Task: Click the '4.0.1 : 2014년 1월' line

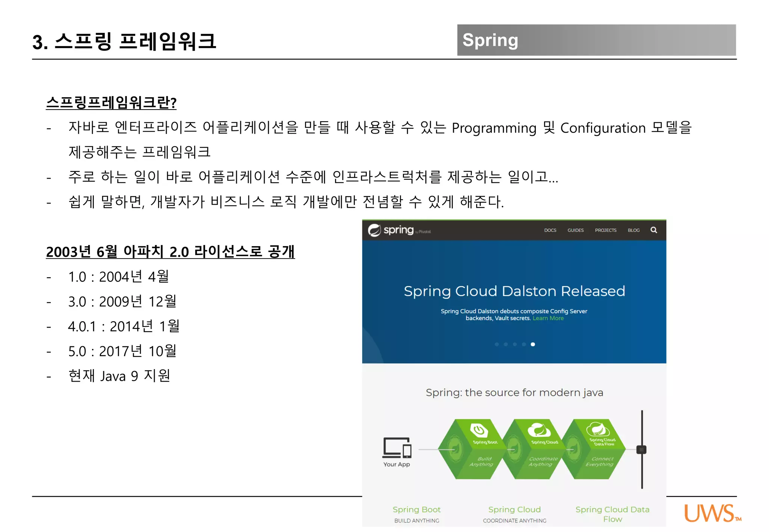Action: [x=124, y=326]
